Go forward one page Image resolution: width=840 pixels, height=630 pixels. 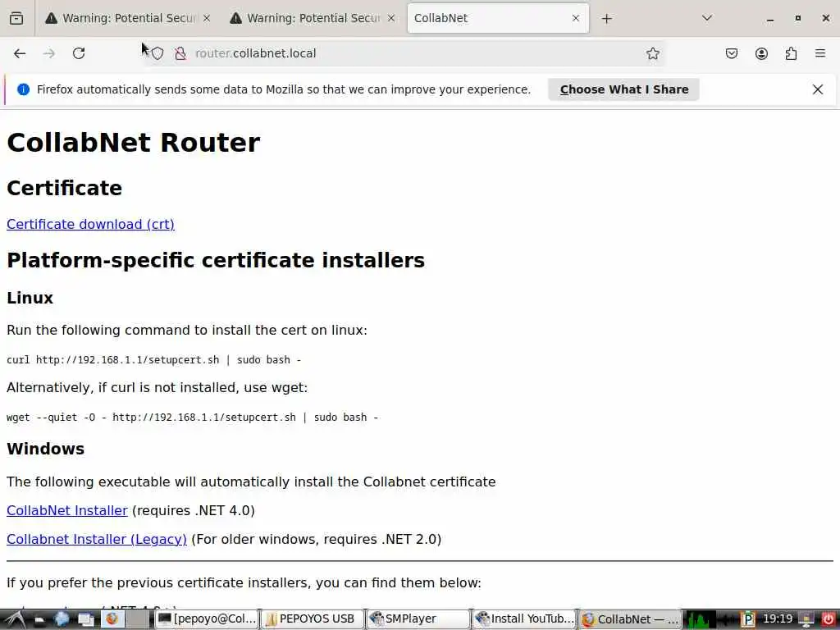[48, 53]
